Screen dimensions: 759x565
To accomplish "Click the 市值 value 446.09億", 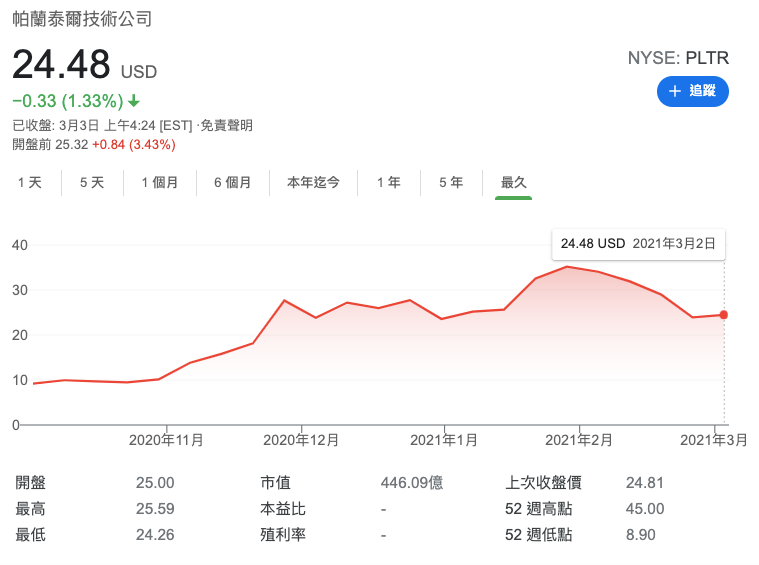I will (x=412, y=483).
